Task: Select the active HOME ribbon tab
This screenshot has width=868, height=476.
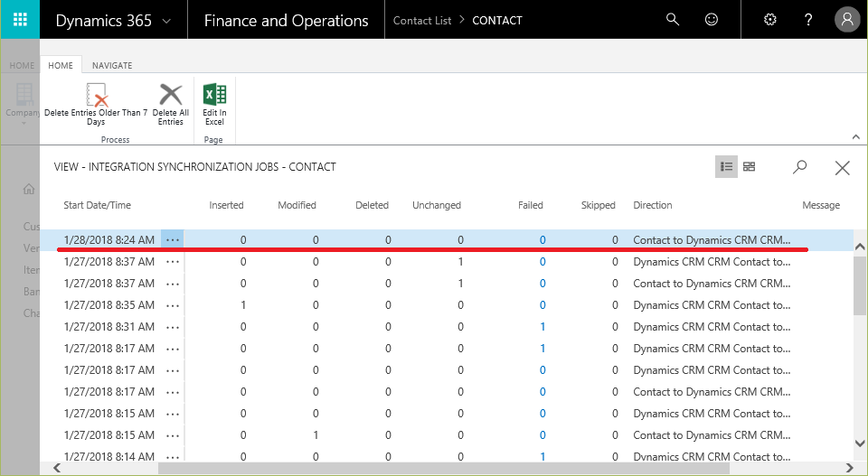Action: (61, 65)
